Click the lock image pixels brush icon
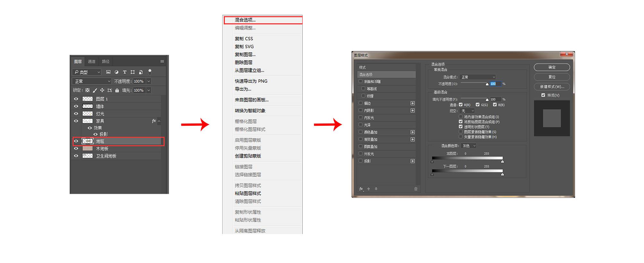Image resolution: width=644 pixels, height=263 pixels. pyautogui.click(x=95, y=90)
